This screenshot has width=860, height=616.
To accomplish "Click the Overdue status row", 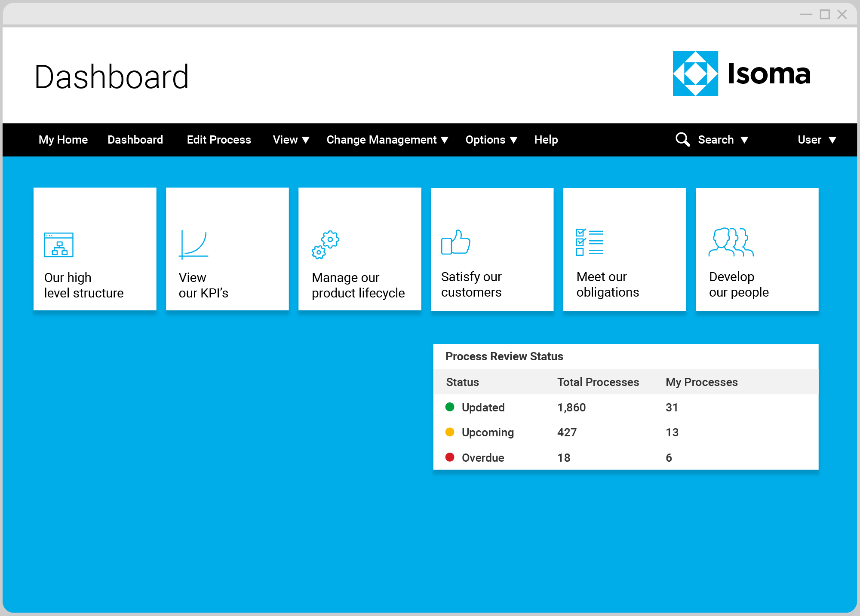I will point(626,457).
